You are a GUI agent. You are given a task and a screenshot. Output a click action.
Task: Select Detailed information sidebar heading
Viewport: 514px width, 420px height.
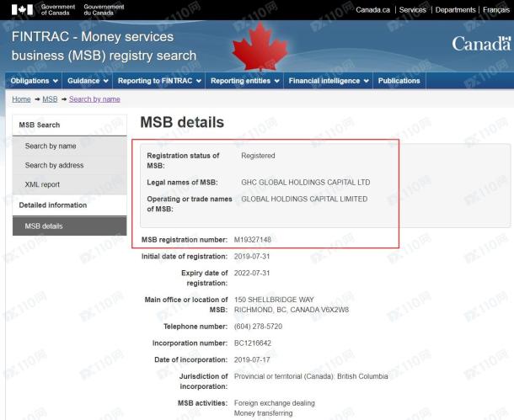click(x=69, y=205)
